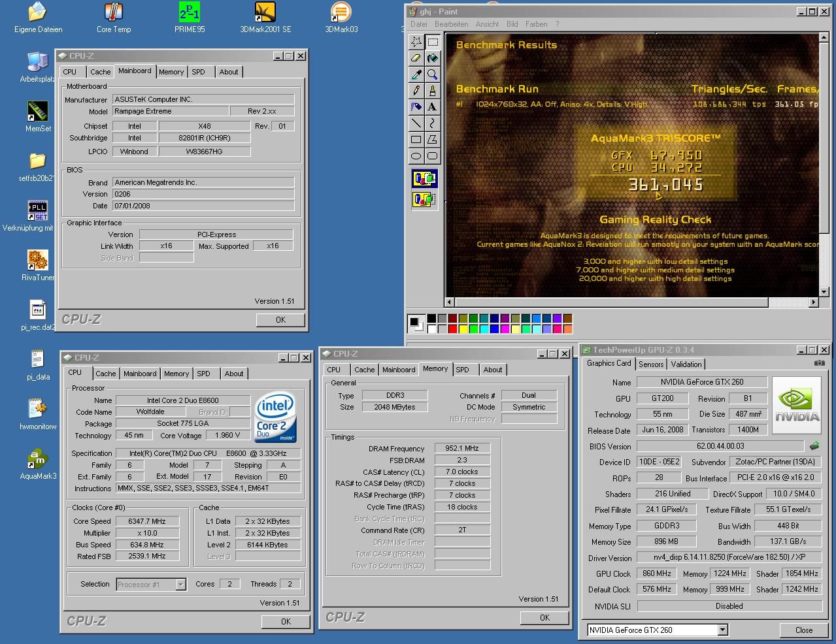Click the DRAM Frequency value 952.1 MHz
Viewport: 836px width, 644px height.
(462, 449)
